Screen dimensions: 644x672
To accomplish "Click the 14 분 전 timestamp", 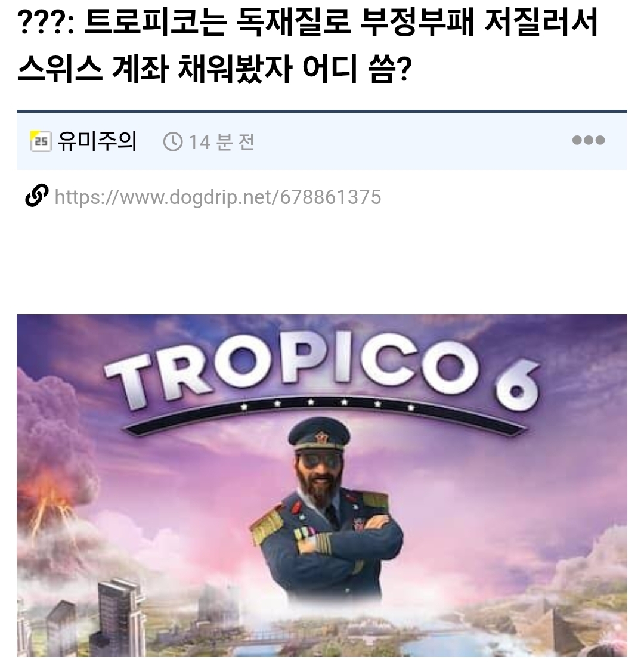I will coord(221,142).
